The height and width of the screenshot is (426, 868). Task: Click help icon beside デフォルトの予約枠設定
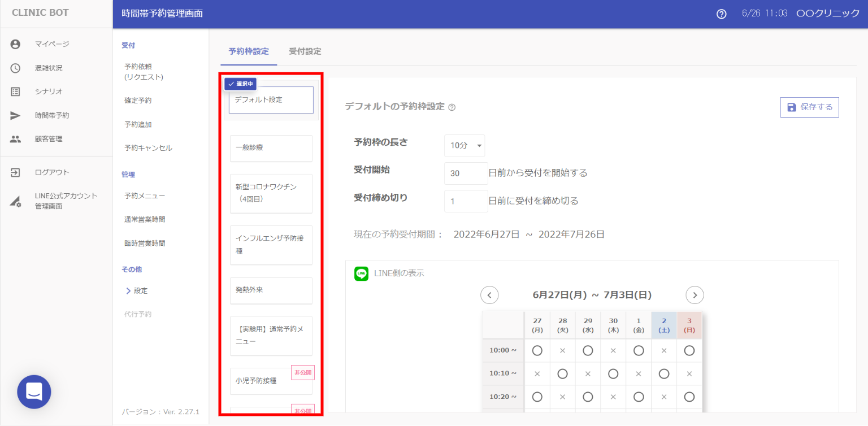[x=452, y=107]
